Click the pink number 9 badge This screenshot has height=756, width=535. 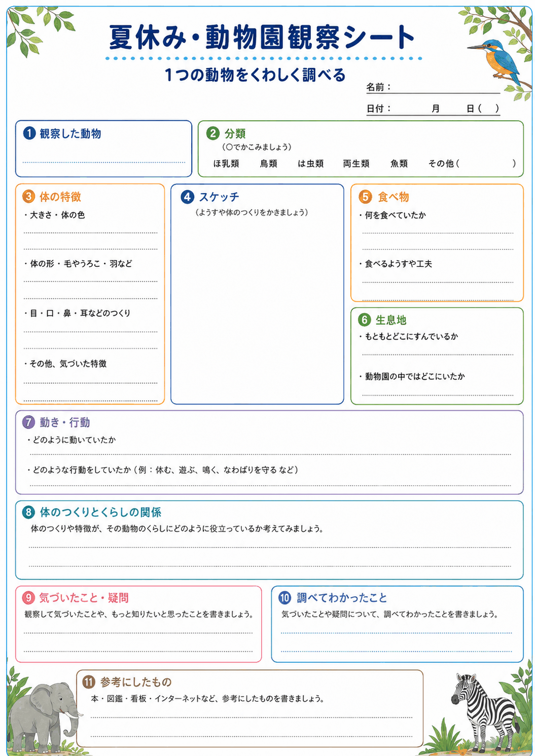pos(29,598)
